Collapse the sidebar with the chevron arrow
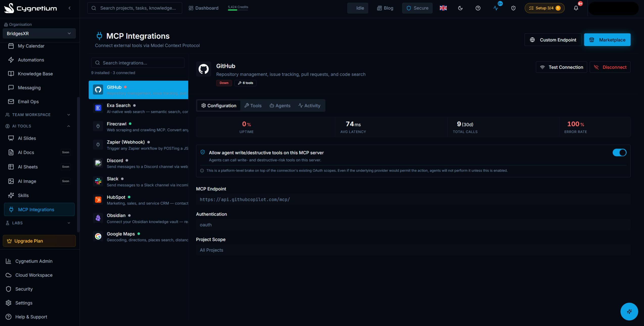 pyautogui.click(x=69, y=8)
